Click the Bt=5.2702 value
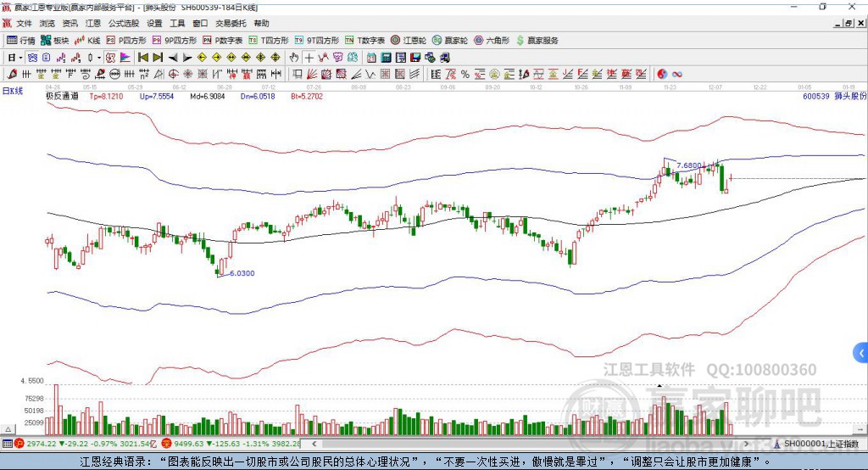 (307, 96)
